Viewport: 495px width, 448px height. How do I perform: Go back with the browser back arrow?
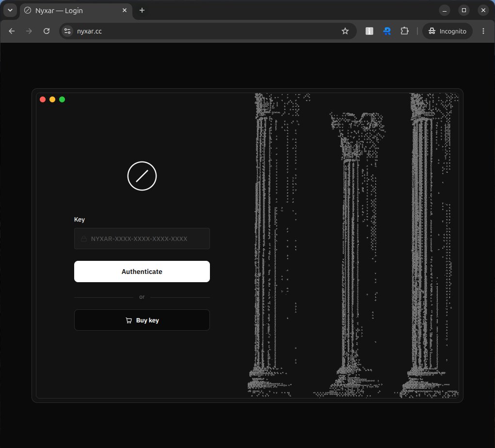[x=12, y=31]
